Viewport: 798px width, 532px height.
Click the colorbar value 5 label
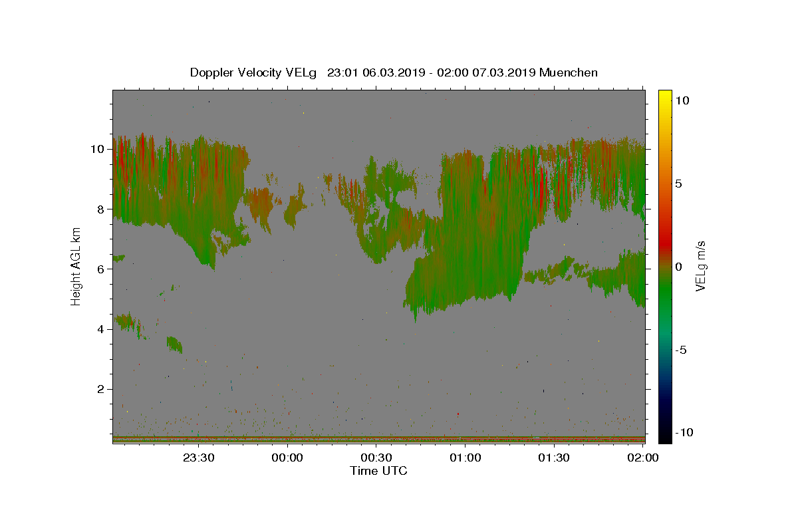pyautogui.click(x=678, y=183)
